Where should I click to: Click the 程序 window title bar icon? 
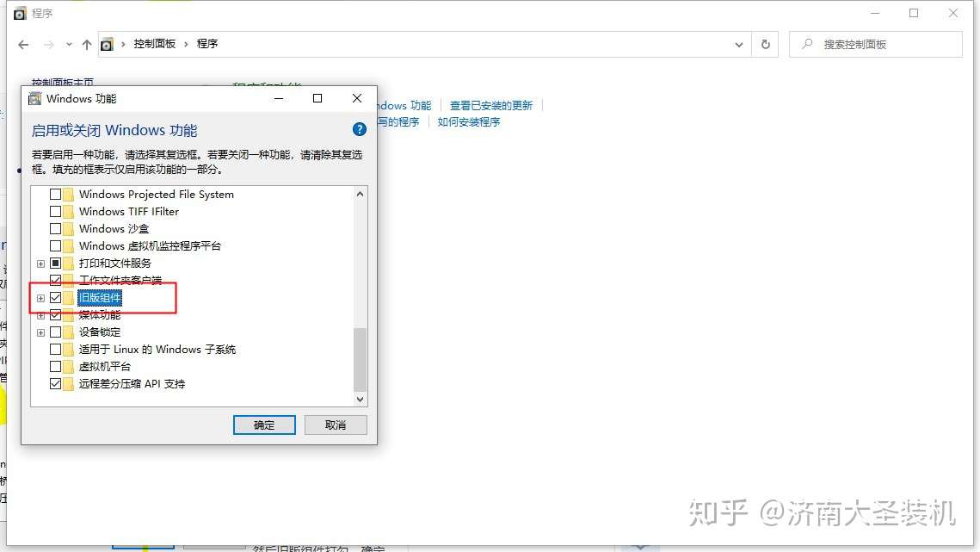[20, 13]
